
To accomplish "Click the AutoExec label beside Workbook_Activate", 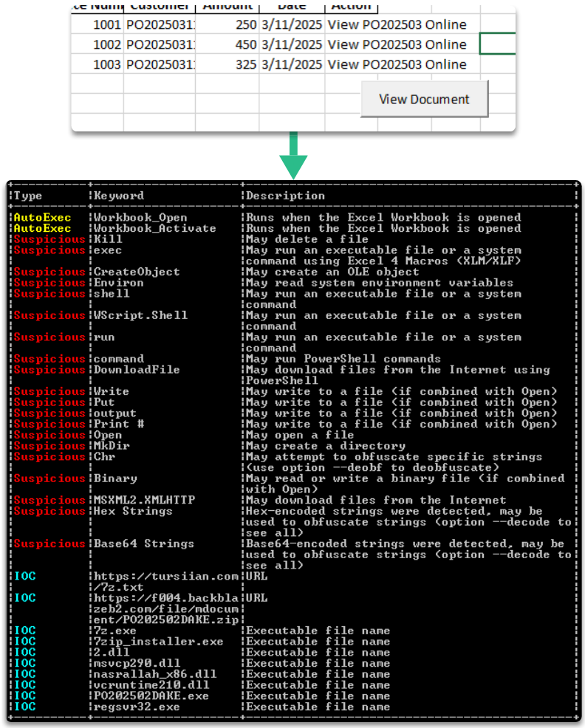I will 42,228.
